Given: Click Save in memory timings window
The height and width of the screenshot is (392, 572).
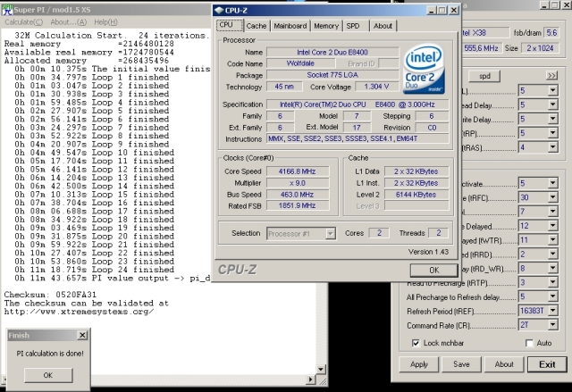Looking at the screenshot, I should [461, 364].
